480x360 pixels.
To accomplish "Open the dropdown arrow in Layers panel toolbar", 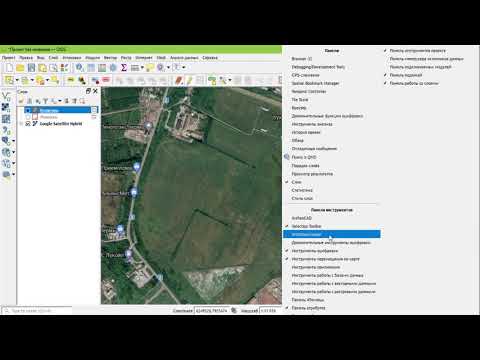I will pyautogui.click(x=60, y=101).
